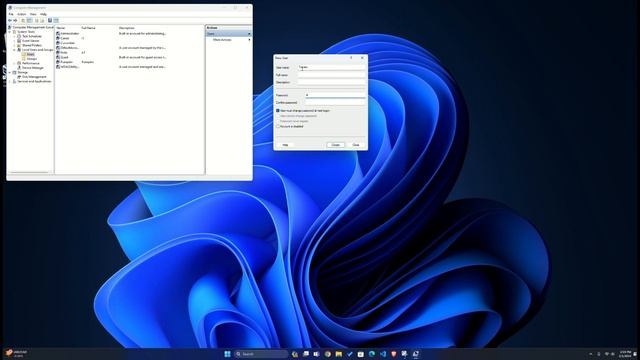The height and width of the screenshot is (360, 640).
Task: Click the User name input field
Action: click(331, 67)
